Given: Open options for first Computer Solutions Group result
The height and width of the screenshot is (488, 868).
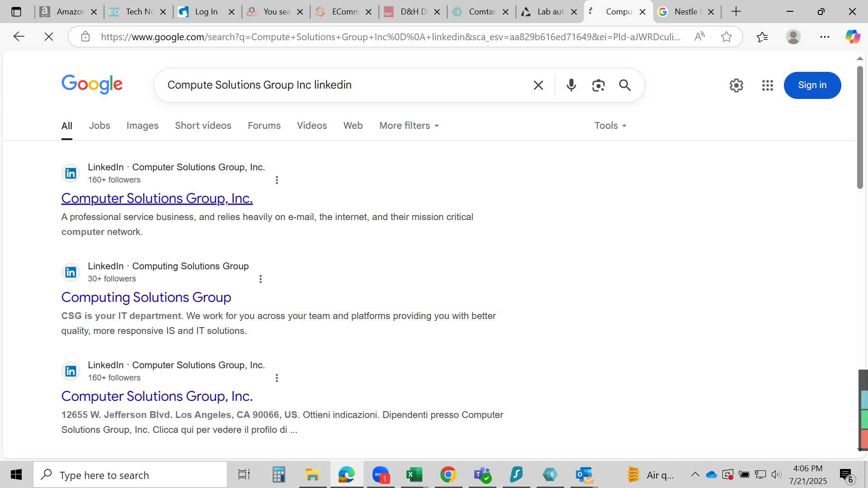Looking at the screenshot, I should pyautogui.click(x=277, y=180).
